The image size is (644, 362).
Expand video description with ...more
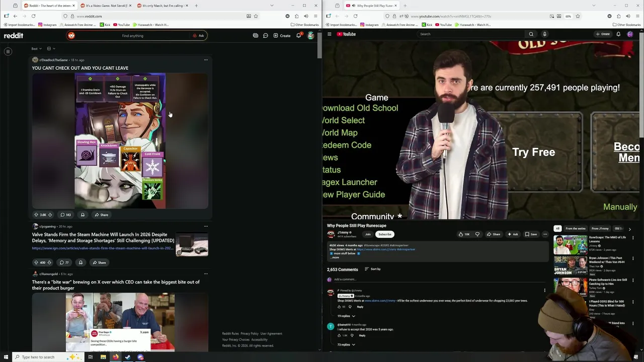[335, 257]
